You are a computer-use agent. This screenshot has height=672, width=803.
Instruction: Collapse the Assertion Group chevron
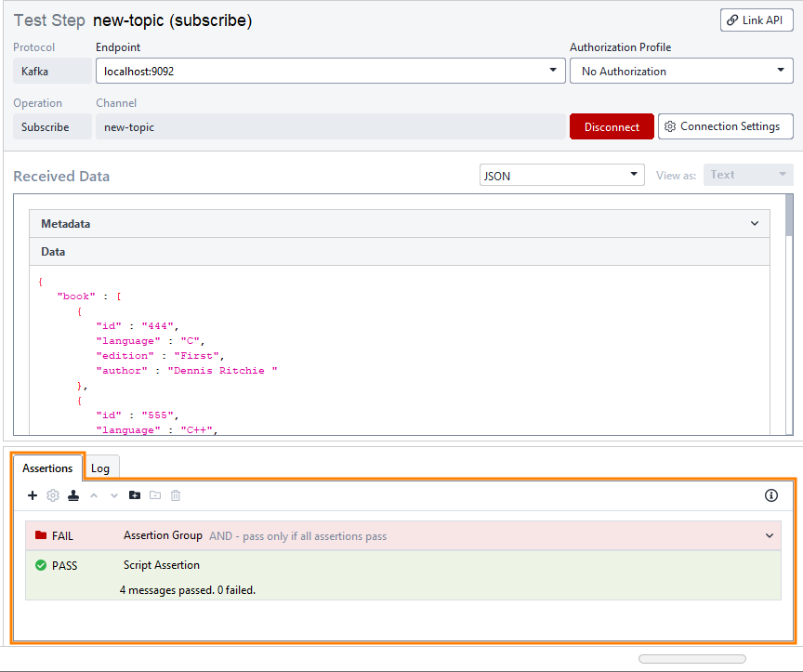(x=770, y=535)
